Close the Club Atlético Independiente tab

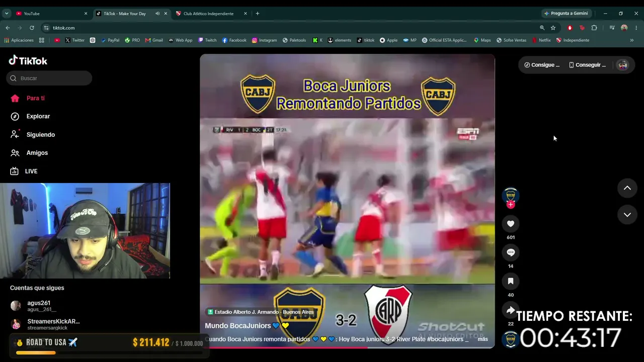pos(246,14)
